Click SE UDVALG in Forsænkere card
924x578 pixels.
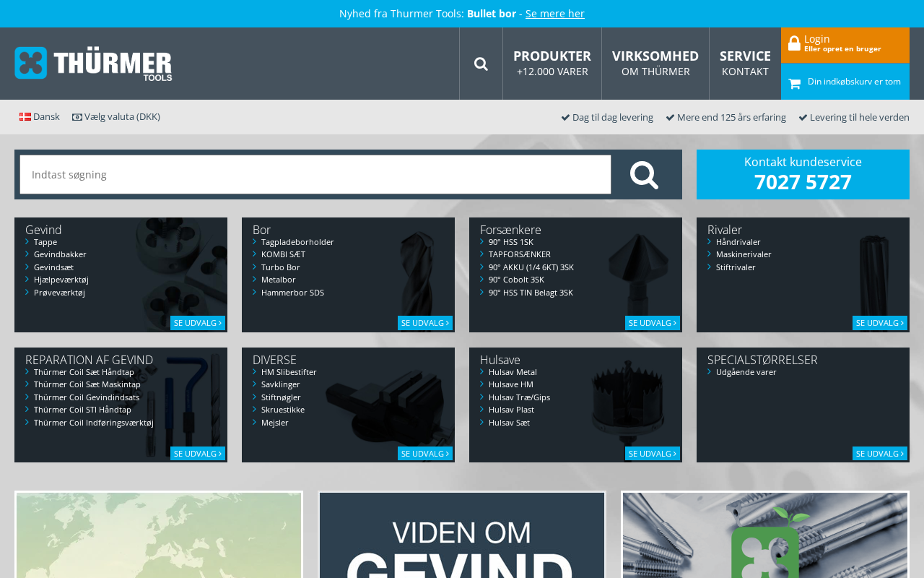[x=653, y=323]
